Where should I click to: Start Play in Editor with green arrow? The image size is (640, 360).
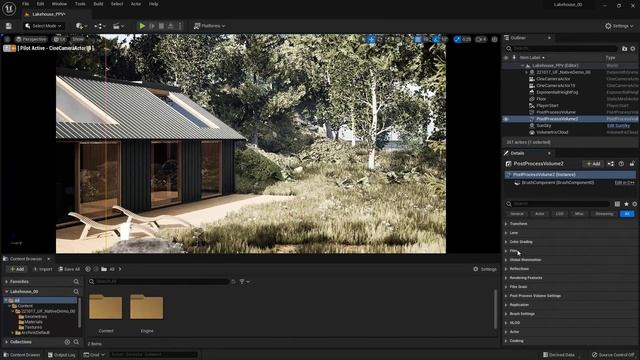[x=142, y=26]
